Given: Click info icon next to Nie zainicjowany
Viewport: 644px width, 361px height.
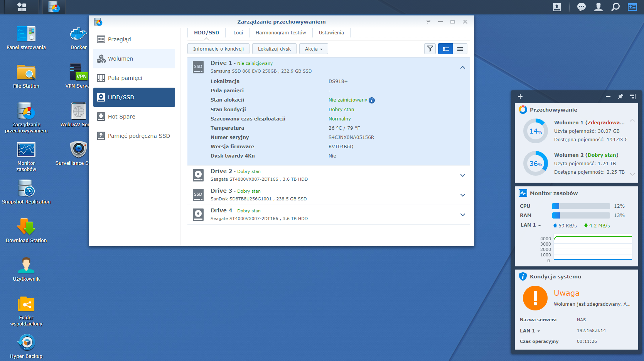Looking at the screenshot, I should [x=372, y=100].
